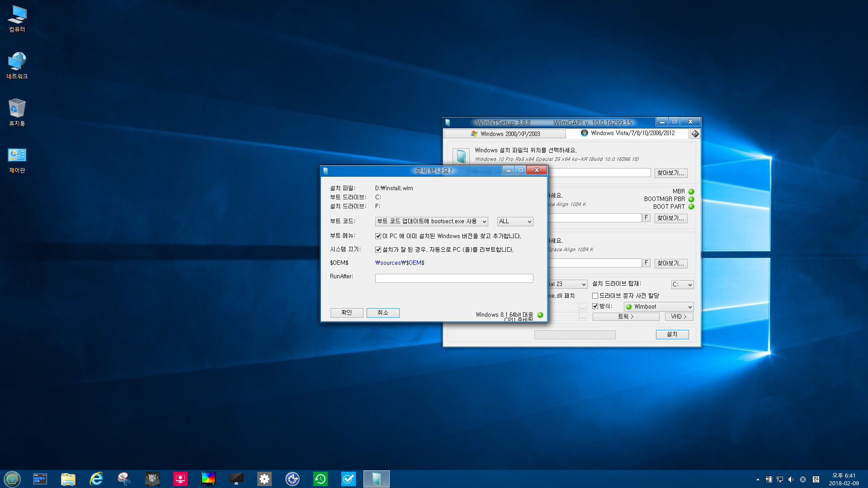Click the ₩sources₩$OEM$ path link

(x=400, y=263)
